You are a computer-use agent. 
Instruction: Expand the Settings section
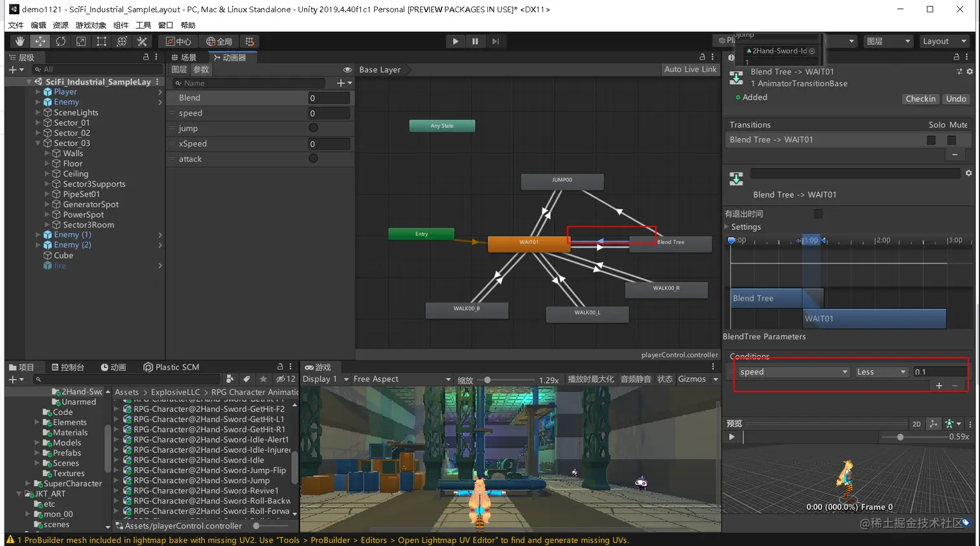(727, 227)
